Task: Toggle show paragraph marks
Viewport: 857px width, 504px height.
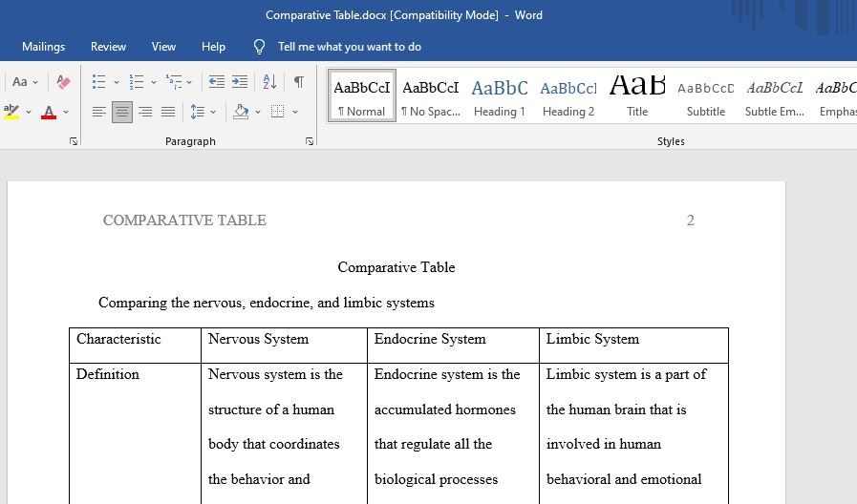Action: [298, 82]
